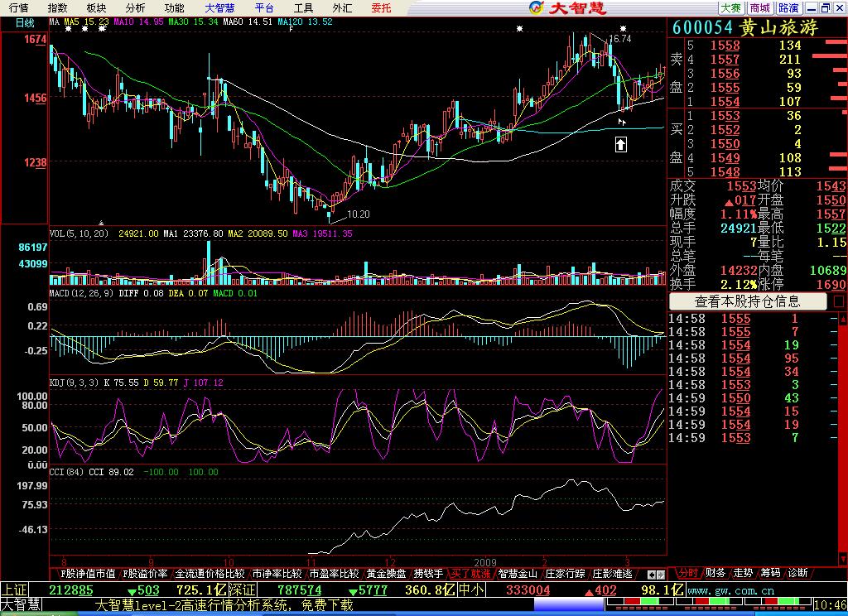Click the 大智慧 logo icon in title bar
This screenshot has width=848, height=616.
[536, 7]
